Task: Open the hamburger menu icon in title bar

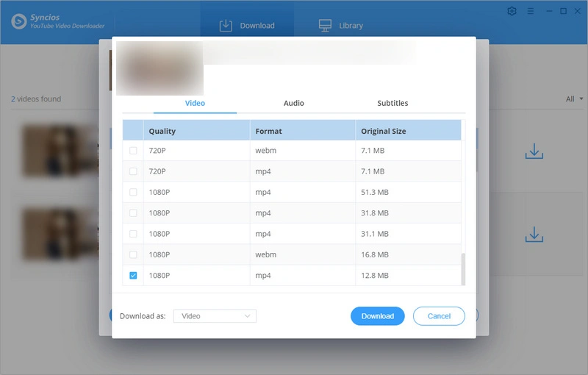Action: 530,11
